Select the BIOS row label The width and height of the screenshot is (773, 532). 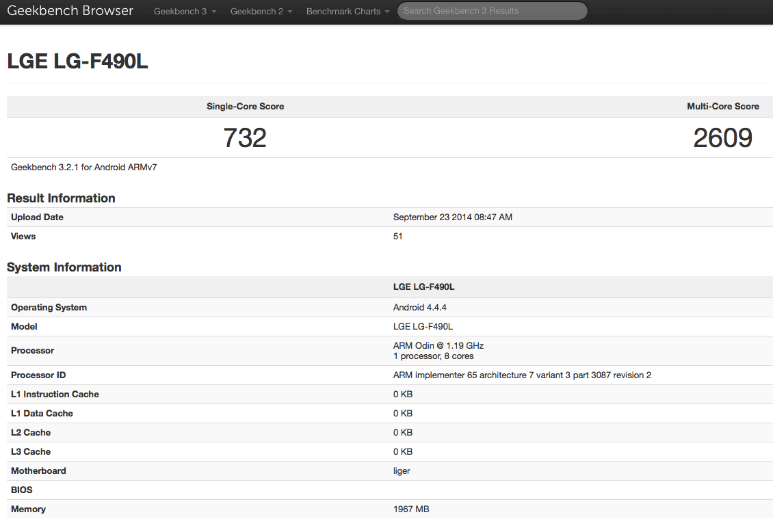[x=22, y=490]
